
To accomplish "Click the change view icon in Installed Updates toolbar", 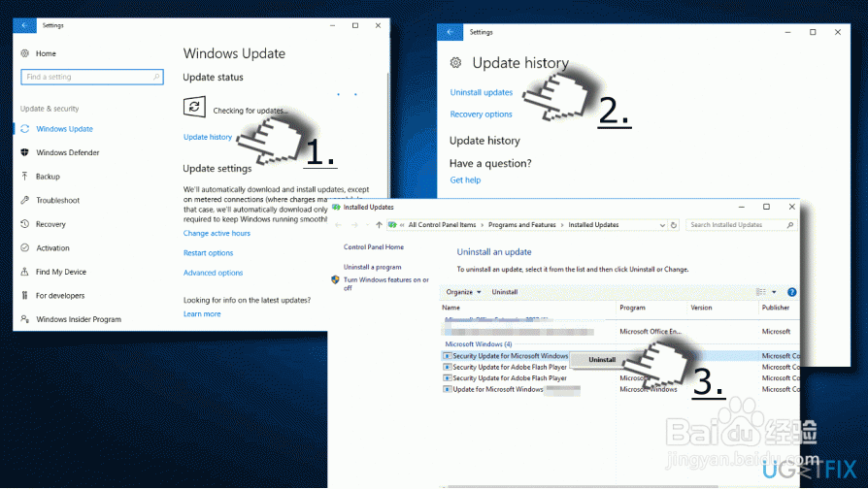I will (x=762, y=292).
